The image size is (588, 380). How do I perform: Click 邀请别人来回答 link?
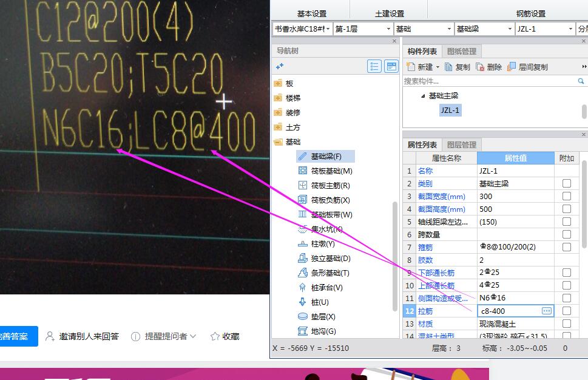(82, 336)
